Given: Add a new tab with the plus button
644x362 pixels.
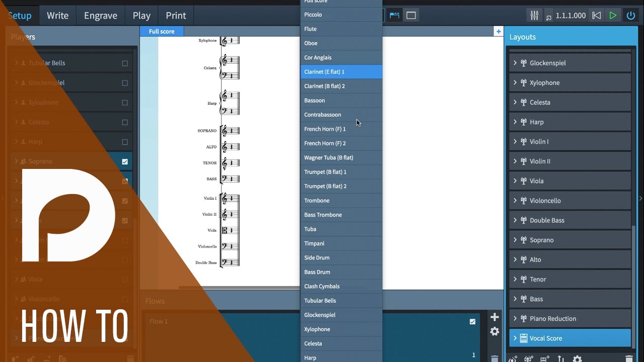Looking at the screenshot, I should click(498, 31).
